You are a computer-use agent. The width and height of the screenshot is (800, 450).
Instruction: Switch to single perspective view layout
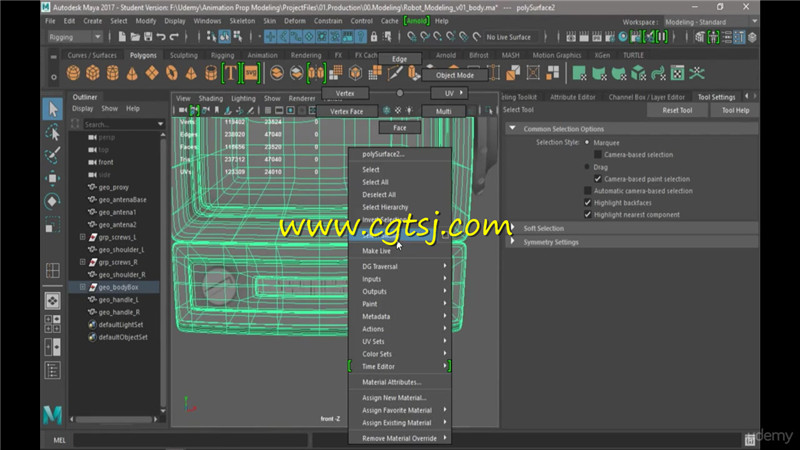[53, 301]
